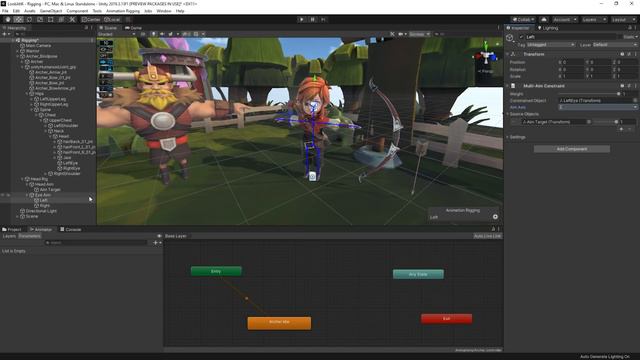This screenshot has width=640, height=360.
Task: Open the Shaded draw mode dropdown
Action: click(x=117, y=34)
